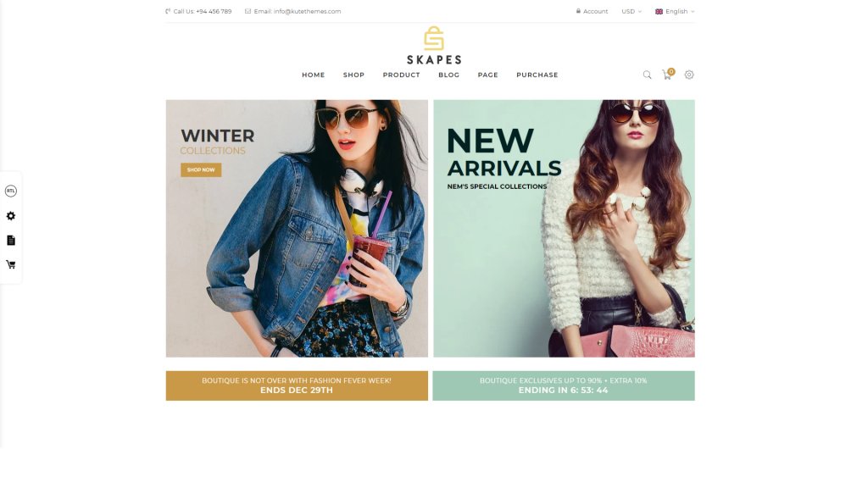This screenshot has height=488, width=868.
Task: Open the search magnifier icon
Action: (x=647, y=75)
